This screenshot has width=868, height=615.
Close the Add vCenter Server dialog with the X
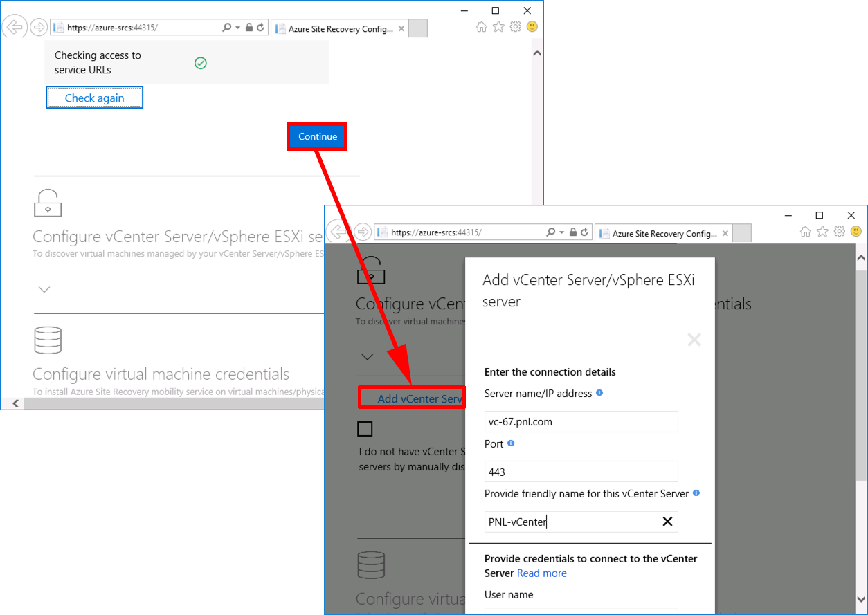[694, 340]
